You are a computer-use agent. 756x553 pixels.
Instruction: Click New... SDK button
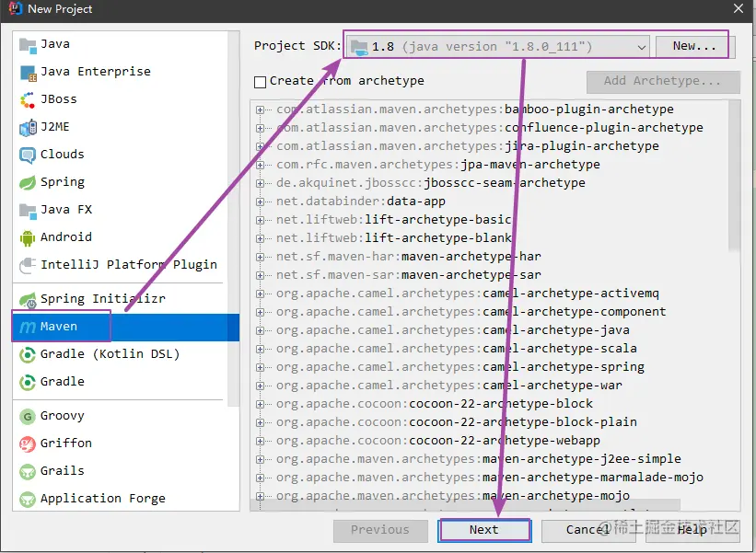coord(695,46)
